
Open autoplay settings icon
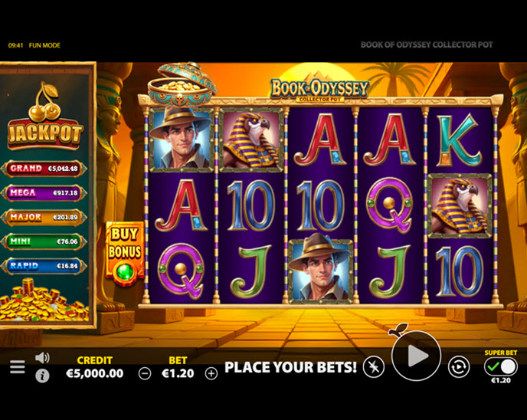tap(459, 366)
